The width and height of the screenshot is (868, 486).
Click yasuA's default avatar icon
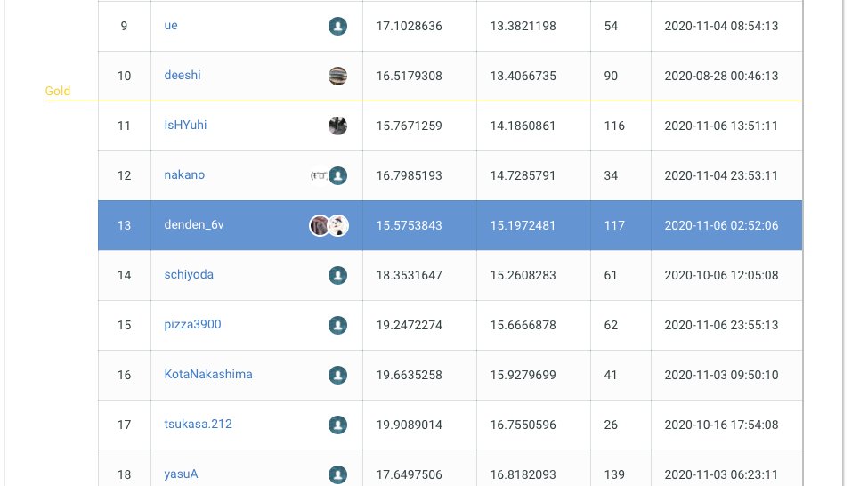click(x=337, y=474)
